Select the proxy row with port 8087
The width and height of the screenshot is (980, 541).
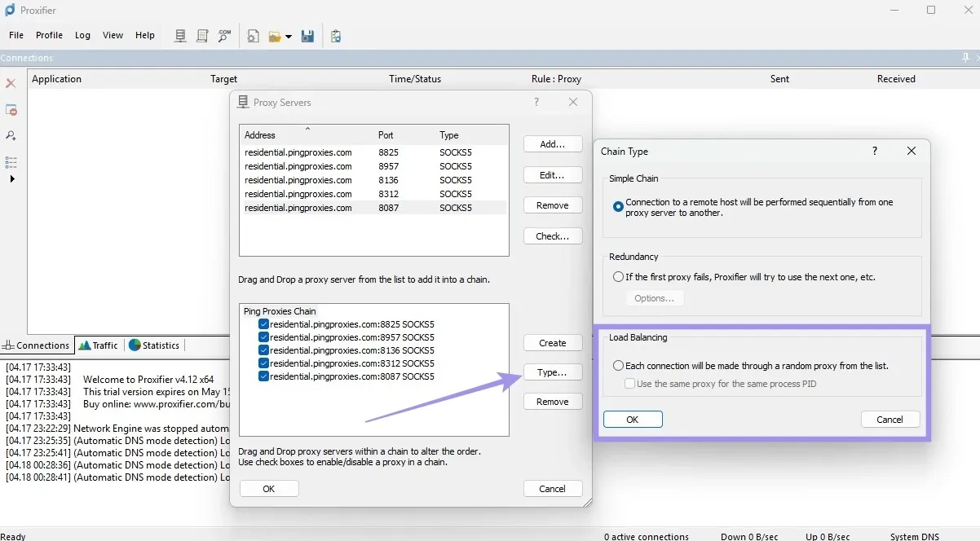pyautogui.click(x=374, y=208)
